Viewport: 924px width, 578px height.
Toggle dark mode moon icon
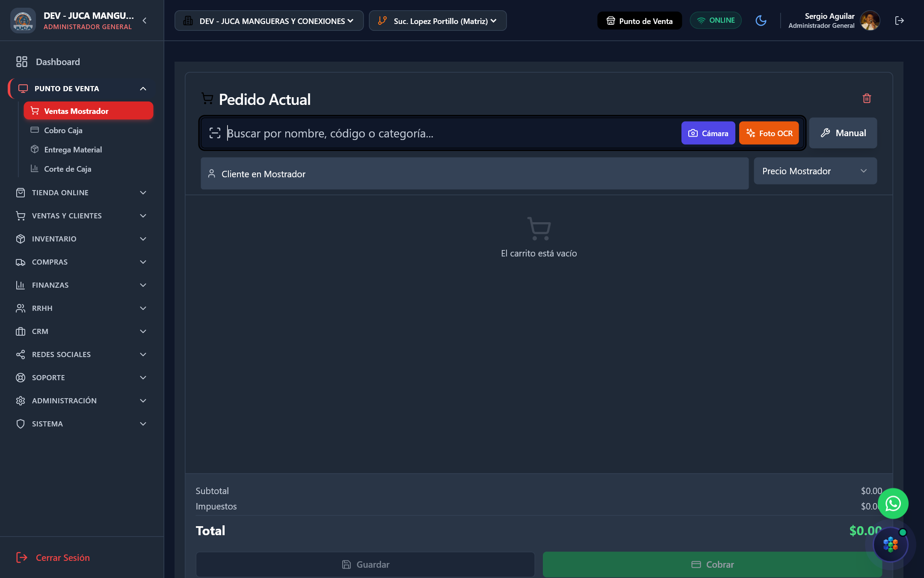coord(761,21)
